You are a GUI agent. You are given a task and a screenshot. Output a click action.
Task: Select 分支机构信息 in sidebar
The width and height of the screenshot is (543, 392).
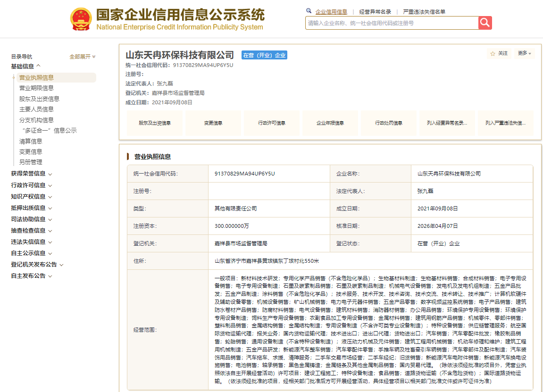[x=36, y=120]
